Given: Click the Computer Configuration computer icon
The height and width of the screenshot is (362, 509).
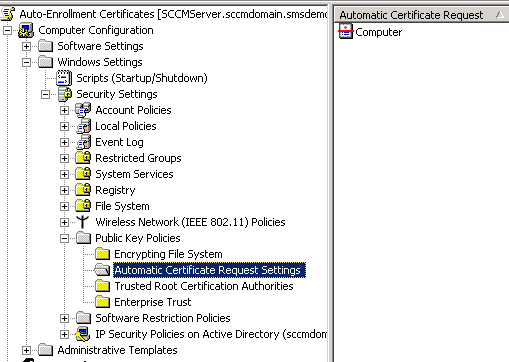Looking at the screenshot, I should pyautogui.click(x=26, y=30).
